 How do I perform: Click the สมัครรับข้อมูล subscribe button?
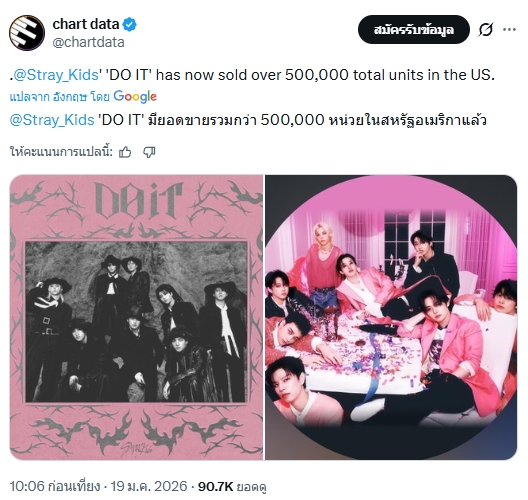coord(414,30)
